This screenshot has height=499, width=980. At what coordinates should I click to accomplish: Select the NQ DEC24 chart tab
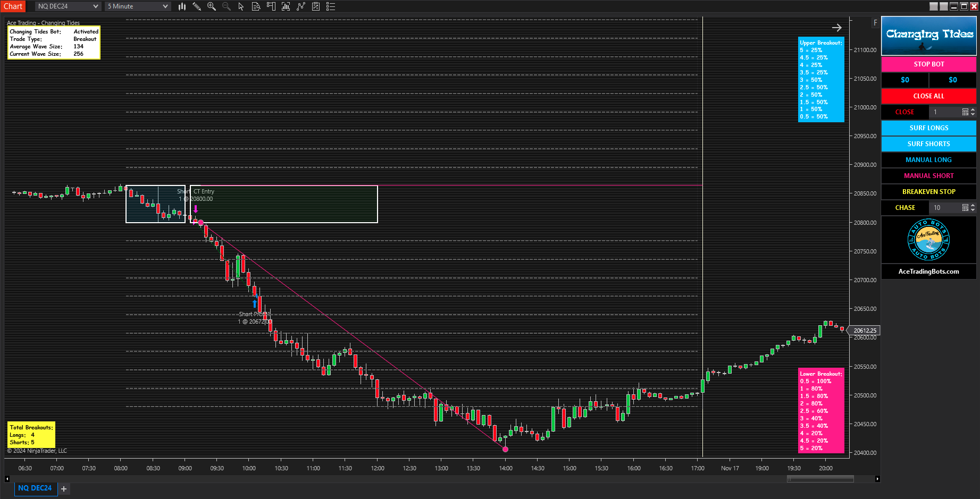point(35,488)
